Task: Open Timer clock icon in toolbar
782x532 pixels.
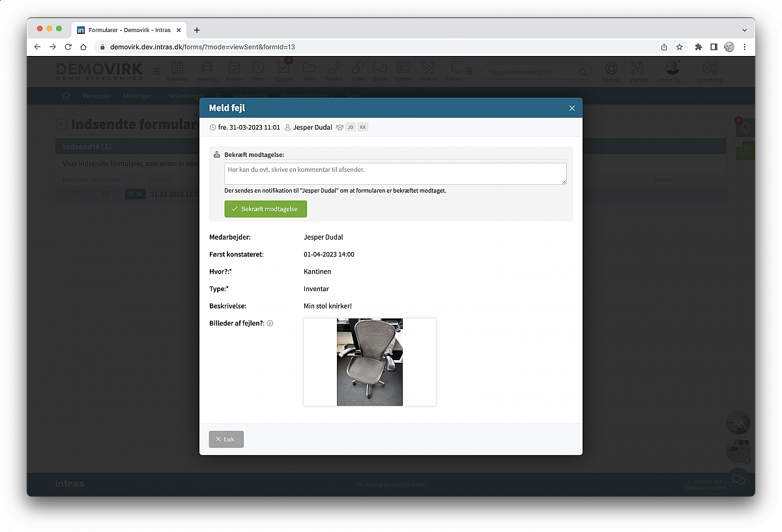Action: 258,71
